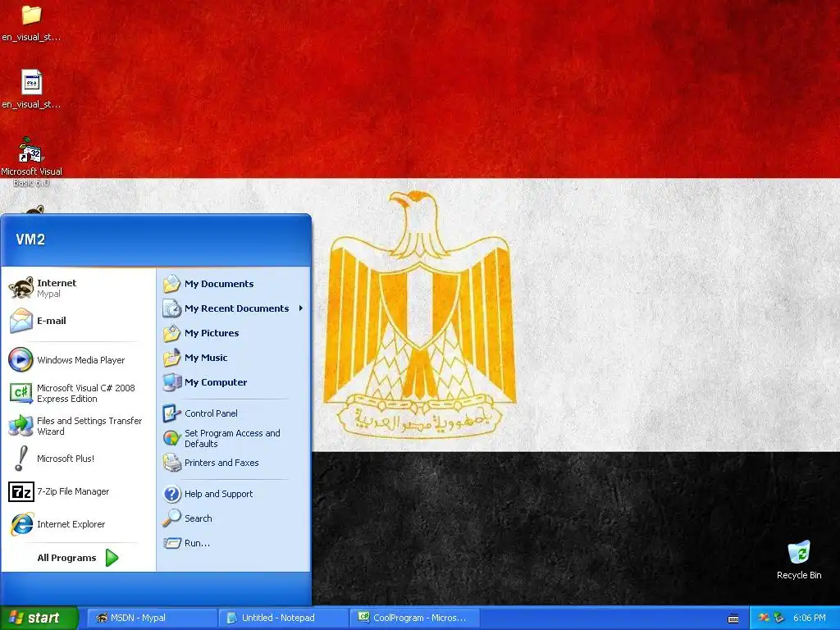Image resolution: width=840 pixels, height=630 pixels.
Task: Open the E-mail envelope icon
Action: (x=21, y=321)
